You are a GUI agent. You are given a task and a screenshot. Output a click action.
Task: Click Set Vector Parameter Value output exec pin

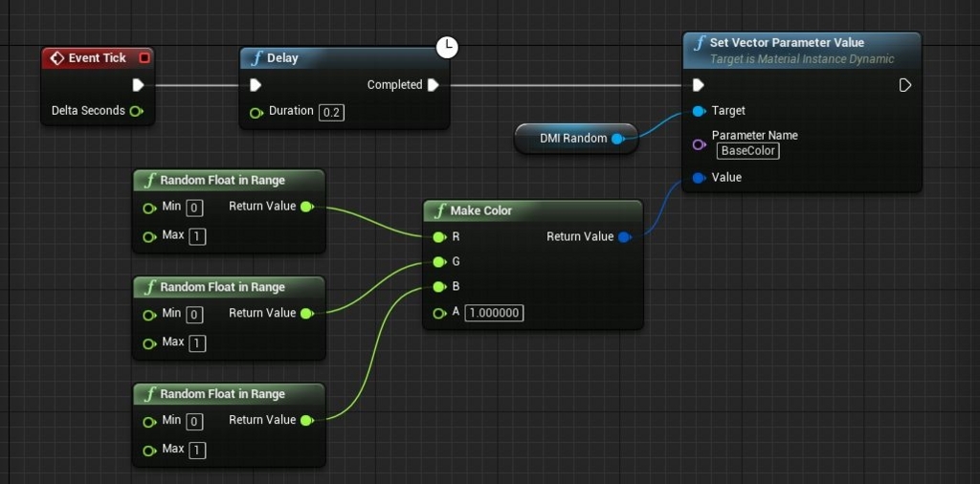[x=905, y=85]
